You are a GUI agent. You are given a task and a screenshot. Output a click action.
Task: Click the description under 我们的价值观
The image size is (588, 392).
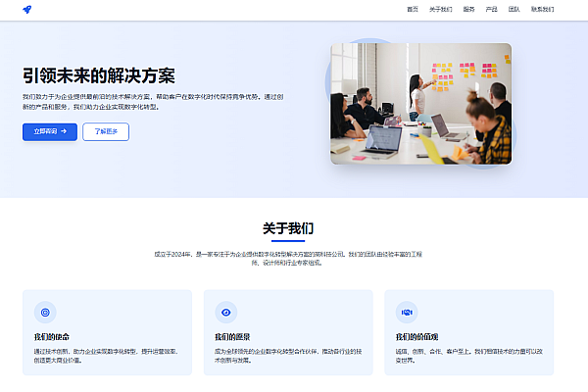[468, 356]
